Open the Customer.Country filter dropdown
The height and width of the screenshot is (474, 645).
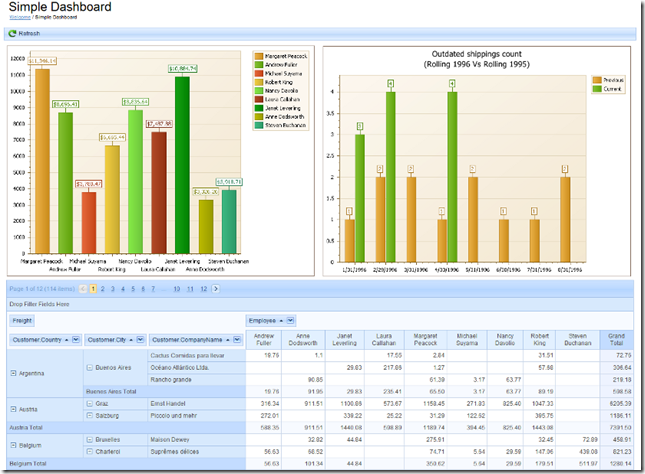tap(76, 339)
